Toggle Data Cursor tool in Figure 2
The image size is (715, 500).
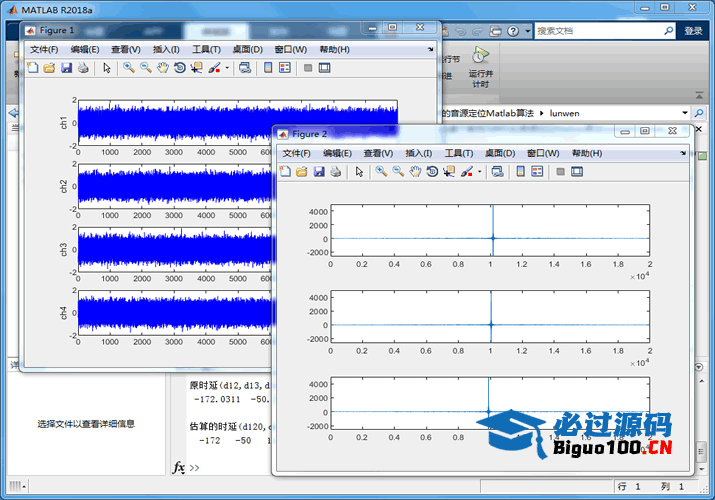[x=449, y=172]
